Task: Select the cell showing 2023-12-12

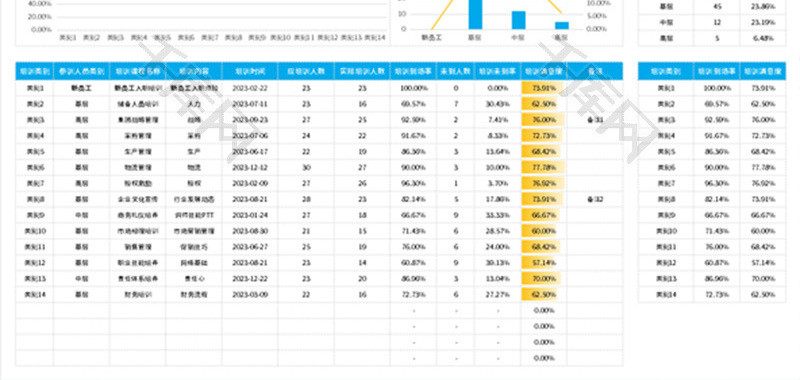Action: (x=249, y=167)
